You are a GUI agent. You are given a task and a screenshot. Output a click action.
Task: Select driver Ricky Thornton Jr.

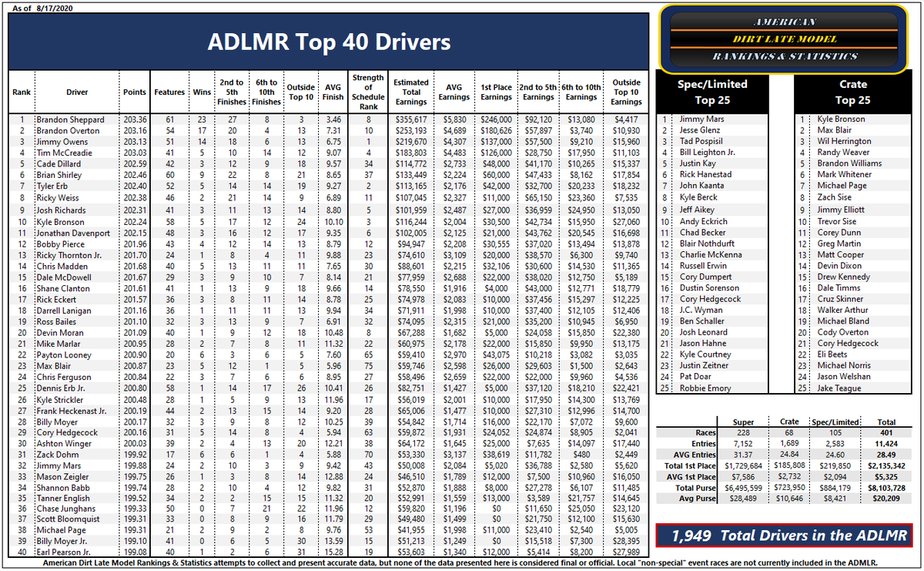pyautogui.click(x=69, y=255)
